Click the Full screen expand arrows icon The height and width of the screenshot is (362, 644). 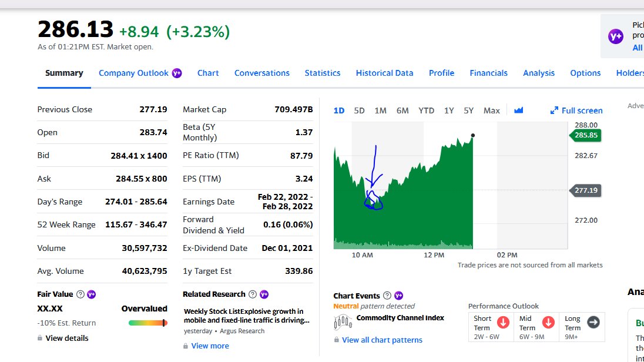click(554, 110)
